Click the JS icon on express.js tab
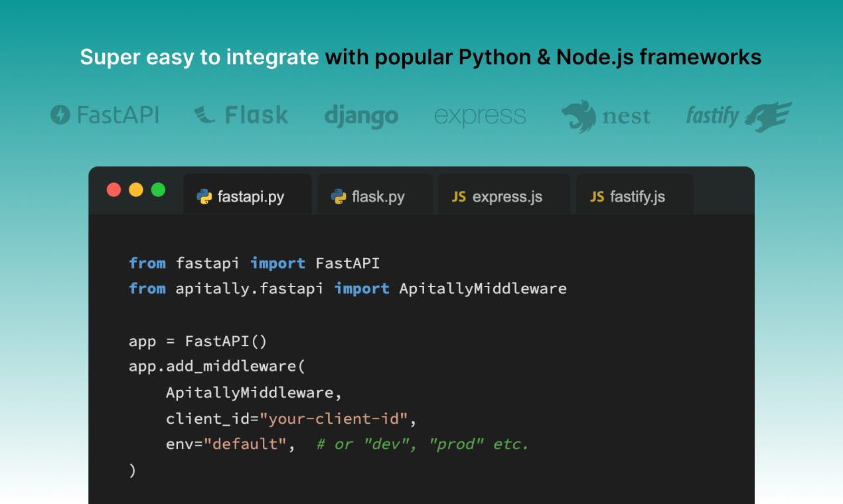This screenshot has width=843, height=504. (459, 197)
